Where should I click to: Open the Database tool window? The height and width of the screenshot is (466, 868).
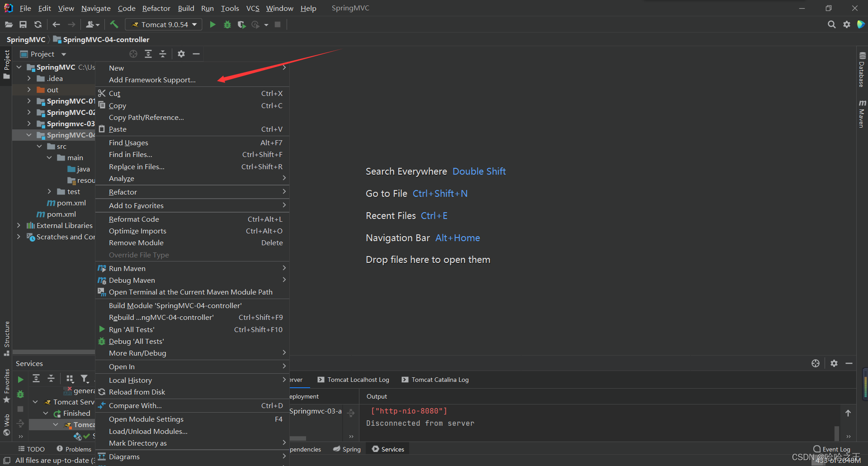pyautogui.click(x=862, y=69)
